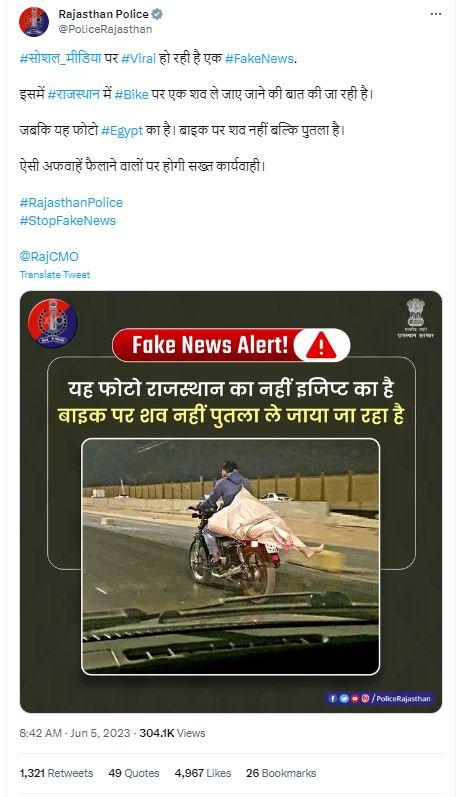Click Translate Tweet

pos(54,274)
